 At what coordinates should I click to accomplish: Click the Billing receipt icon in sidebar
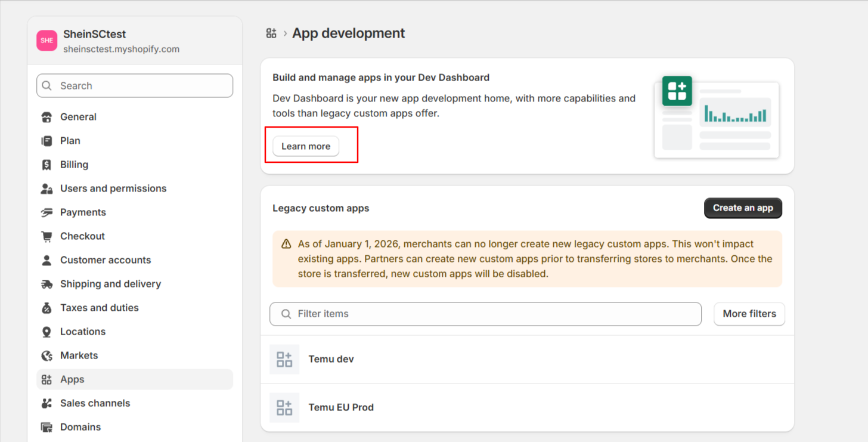tap(46, 165)
